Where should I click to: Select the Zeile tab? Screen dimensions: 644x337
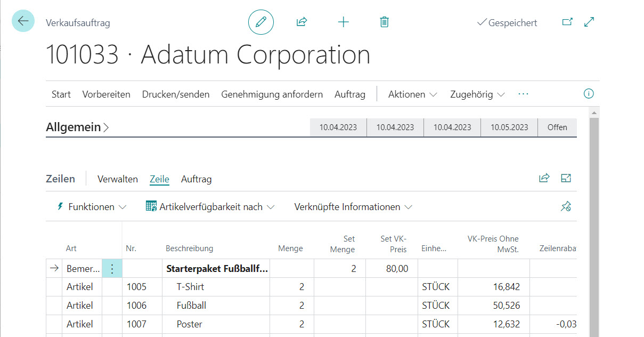[x=159, y=179]
